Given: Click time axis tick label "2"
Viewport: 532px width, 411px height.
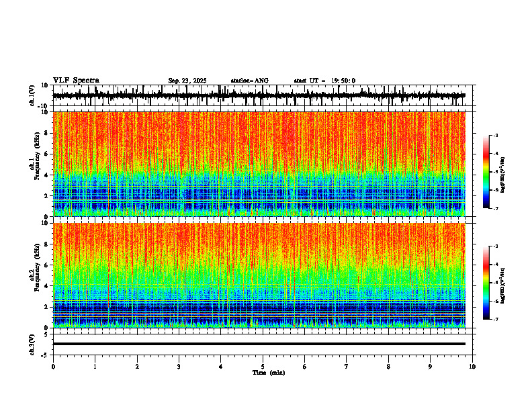Looking at the screenshot, I should pos(137,367).
